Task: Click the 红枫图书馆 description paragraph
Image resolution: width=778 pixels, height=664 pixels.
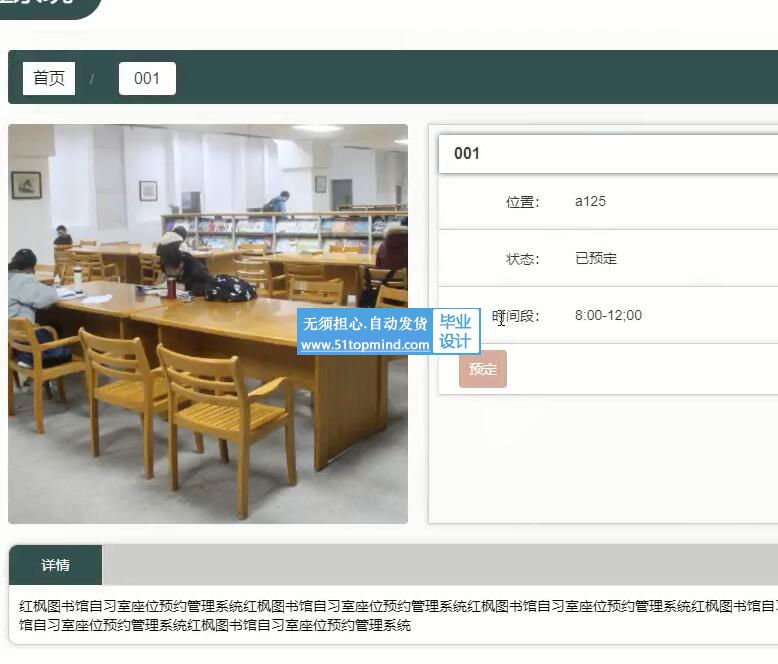Action: coord(398,615)
